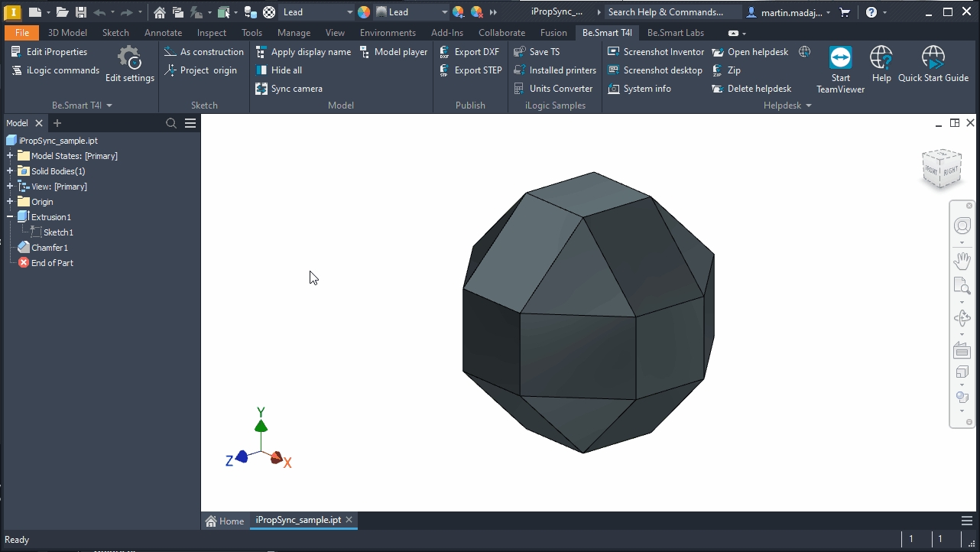Select the Pan hand tool in navigation bar

pyautogui.click(x=962, y=261)
